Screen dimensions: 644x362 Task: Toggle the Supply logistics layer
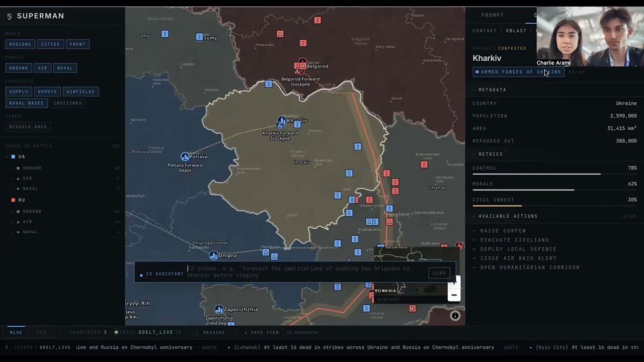[x=19, y=92]
